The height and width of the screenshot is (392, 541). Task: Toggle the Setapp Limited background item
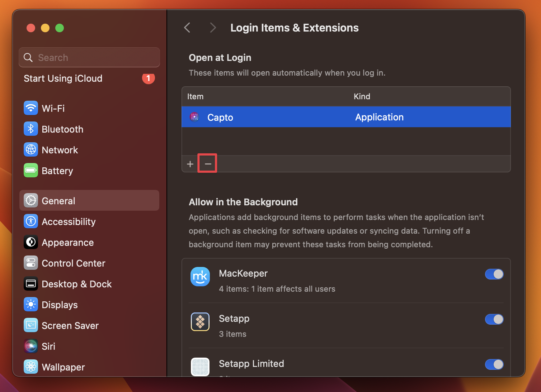point(494,364)
